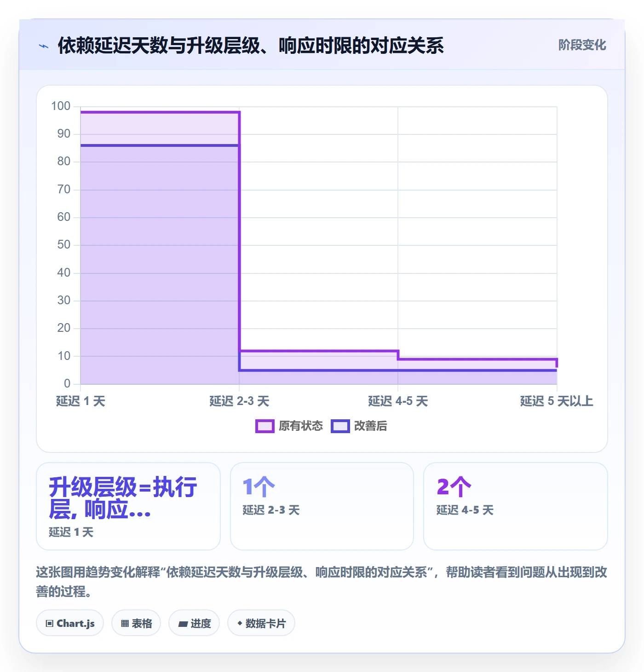
Task: Toggle the 原有状态 legend swatch
Action: pyautogui.click(x=265, y=426)
